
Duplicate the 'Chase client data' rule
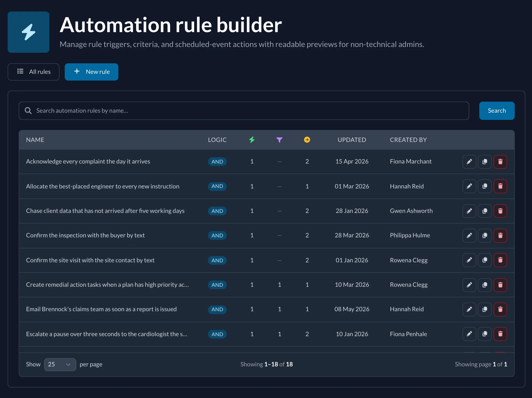[x=485, y=211]
